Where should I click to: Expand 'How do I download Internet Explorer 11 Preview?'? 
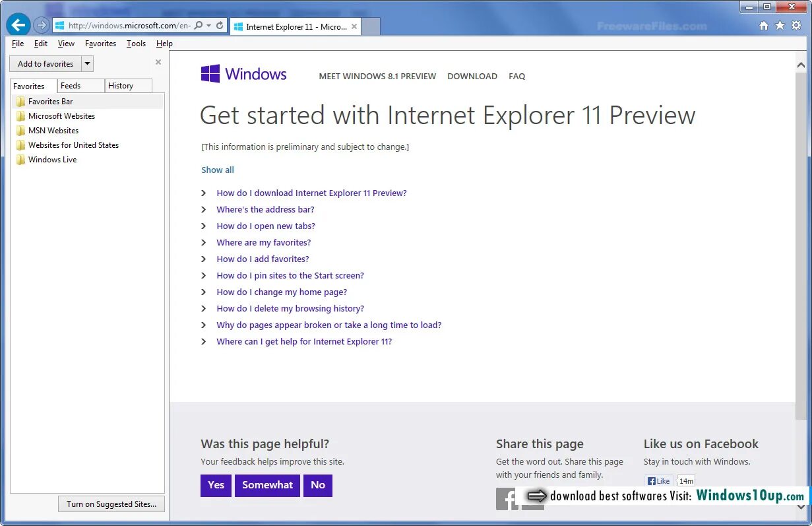click(311, 193)
